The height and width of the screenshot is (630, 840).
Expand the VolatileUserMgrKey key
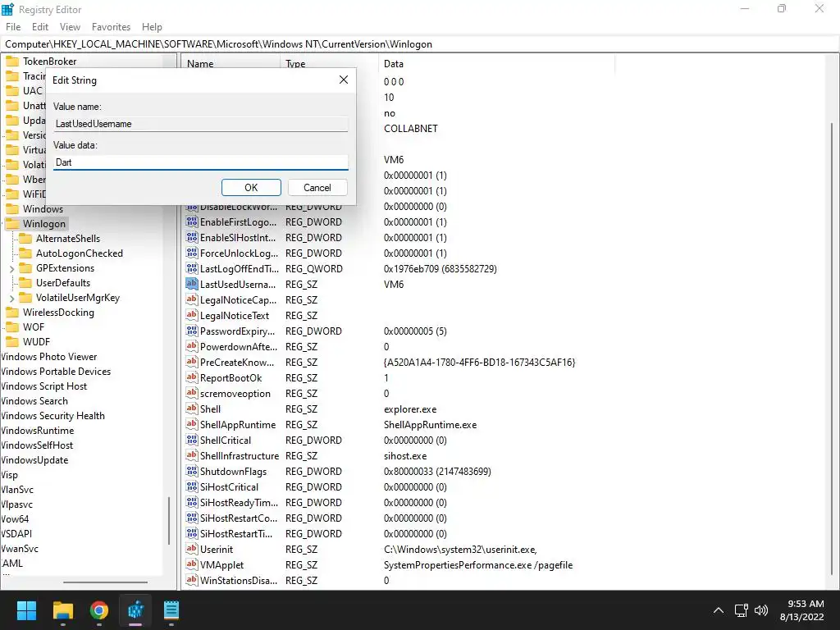(x=11, y=298)
